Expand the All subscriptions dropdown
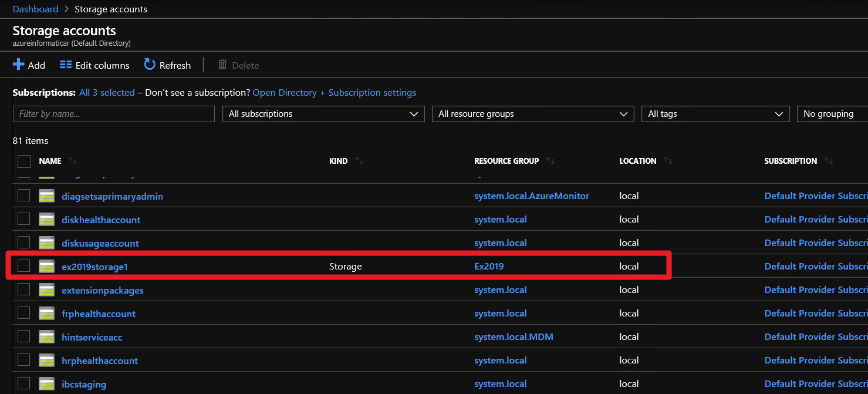Image resolution: width=868 pixels, height=394 pixels. click(x=323, y=114)
